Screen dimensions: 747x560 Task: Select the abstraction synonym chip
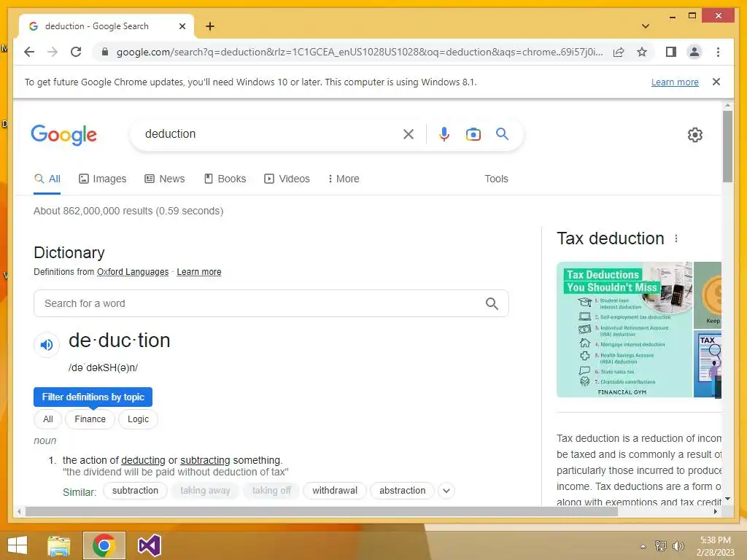click(x=402, y=491)
